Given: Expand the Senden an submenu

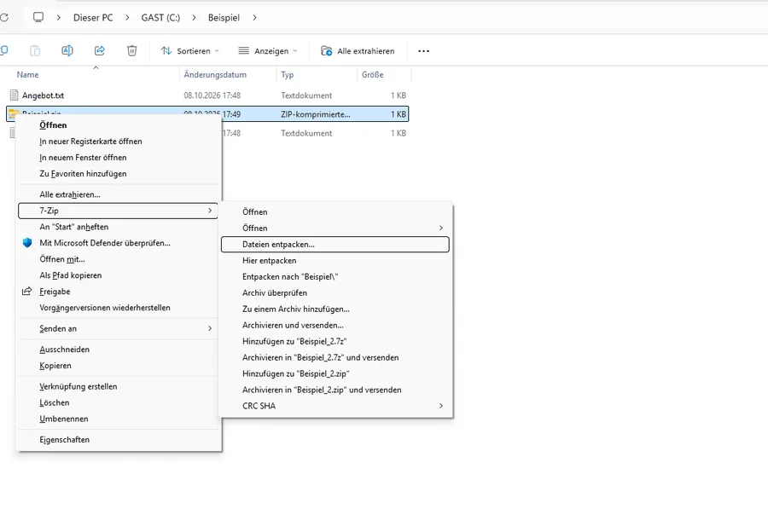Looking at the screenshot, I should [210, 328].
